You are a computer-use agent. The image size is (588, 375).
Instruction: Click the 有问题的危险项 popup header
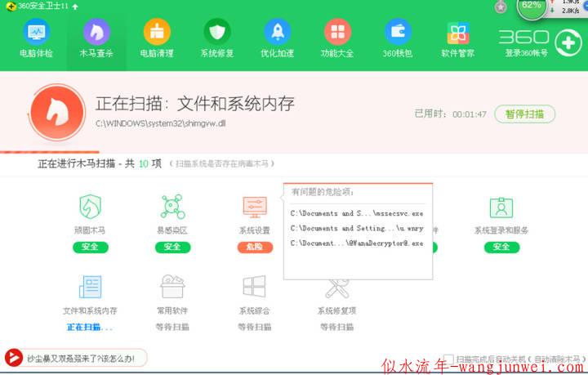point(323,192)
